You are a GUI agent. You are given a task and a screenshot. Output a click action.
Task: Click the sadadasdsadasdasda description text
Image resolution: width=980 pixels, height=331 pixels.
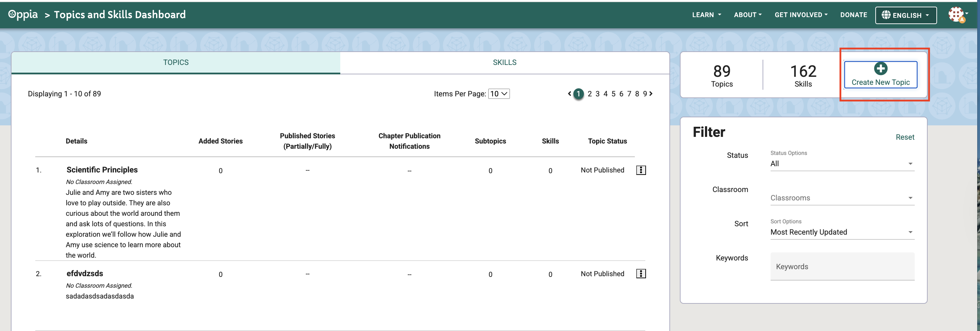point(100,296)
